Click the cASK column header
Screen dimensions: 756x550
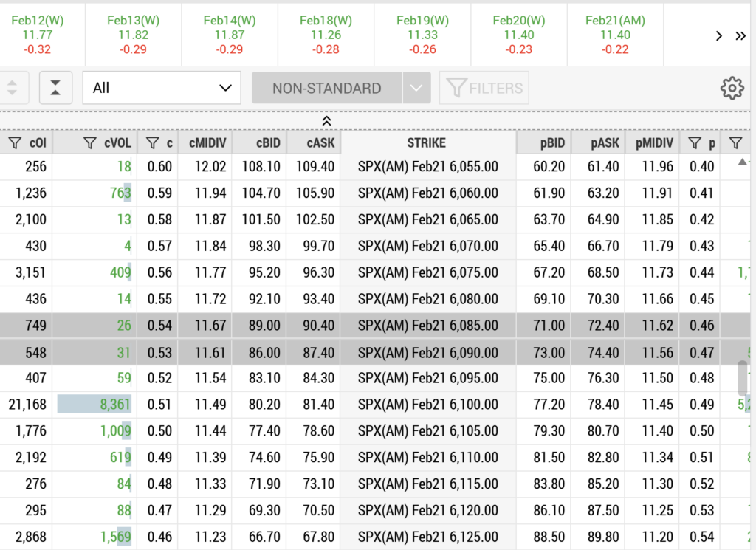click(314, 143)
